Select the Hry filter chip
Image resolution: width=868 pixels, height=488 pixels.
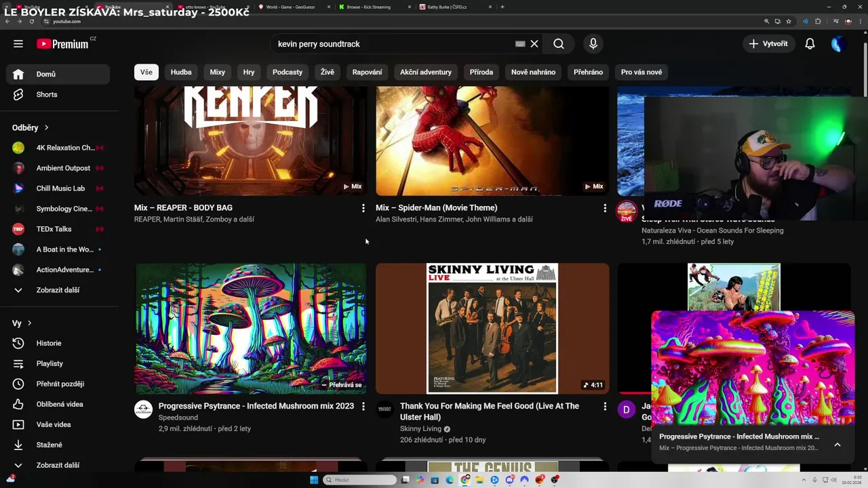point(249,72)
